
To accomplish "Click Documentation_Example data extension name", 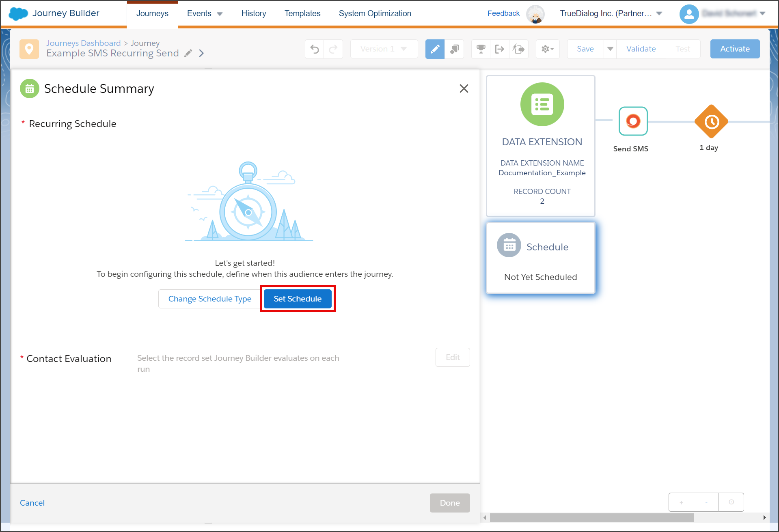I will [542, 173].
